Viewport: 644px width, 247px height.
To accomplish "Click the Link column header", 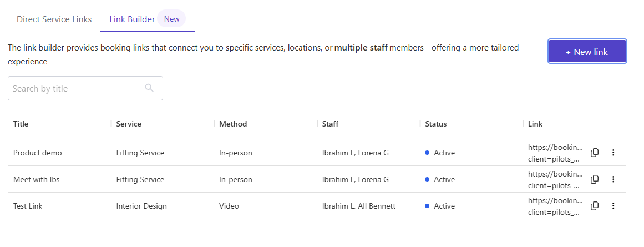I will (x=535, y=124).
